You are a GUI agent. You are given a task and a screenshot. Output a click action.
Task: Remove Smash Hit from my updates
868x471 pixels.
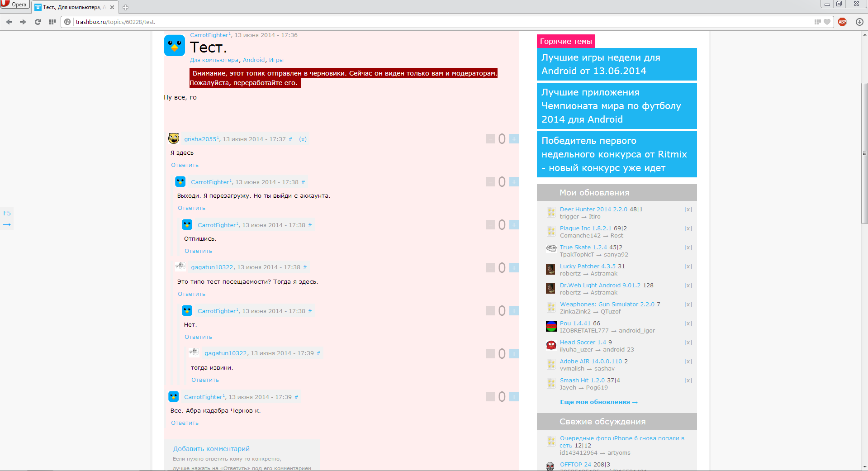688,380
